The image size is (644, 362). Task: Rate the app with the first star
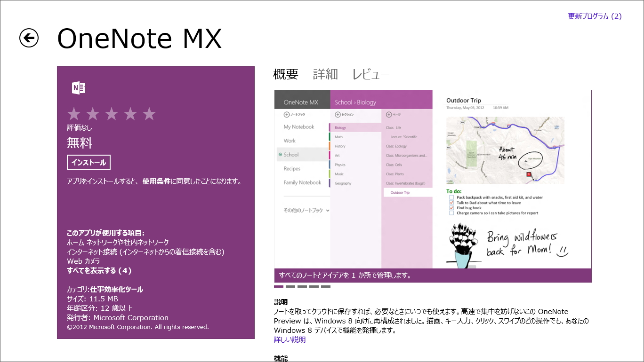click(x=74, y=113)
